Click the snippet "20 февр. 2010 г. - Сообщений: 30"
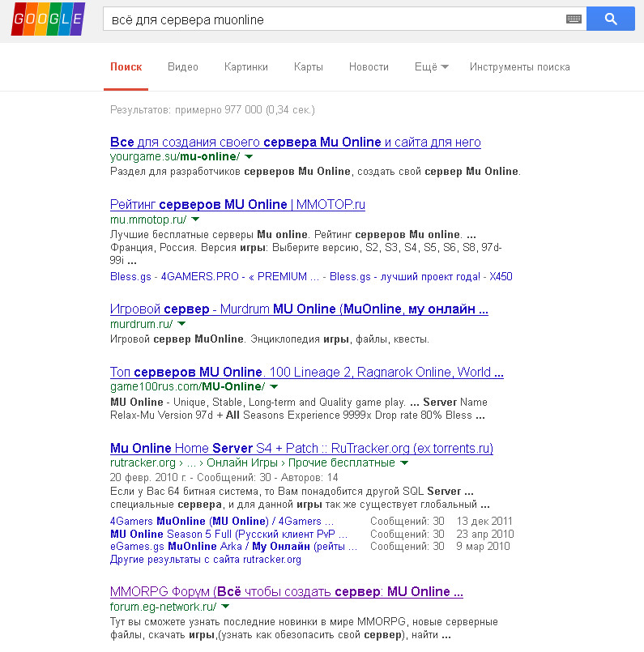 point(190,477)
